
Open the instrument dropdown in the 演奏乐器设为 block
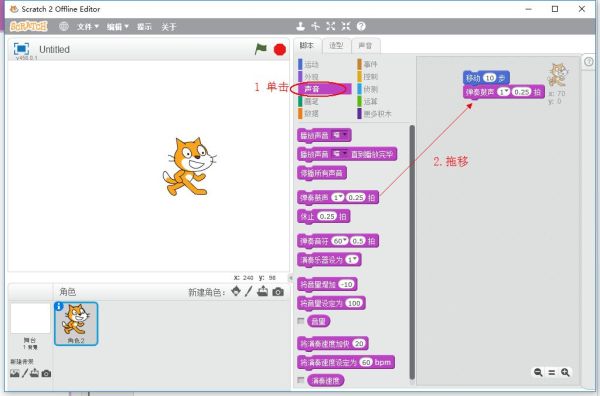point(352,260)
